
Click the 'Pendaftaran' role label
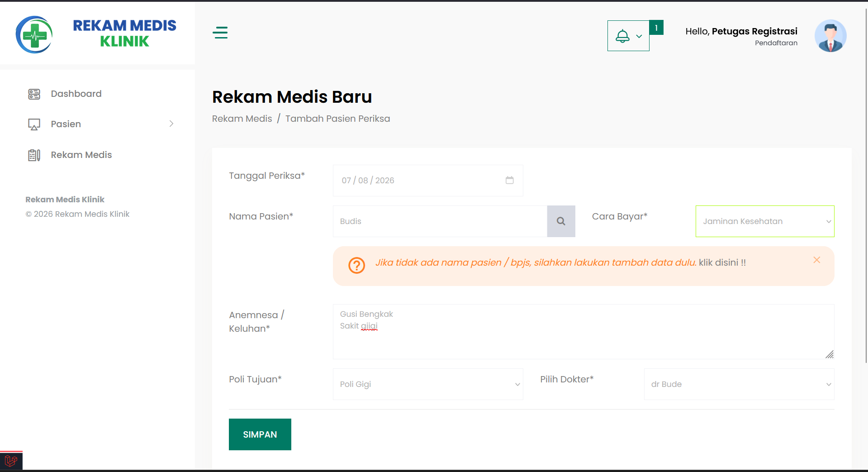pos(776,43)
